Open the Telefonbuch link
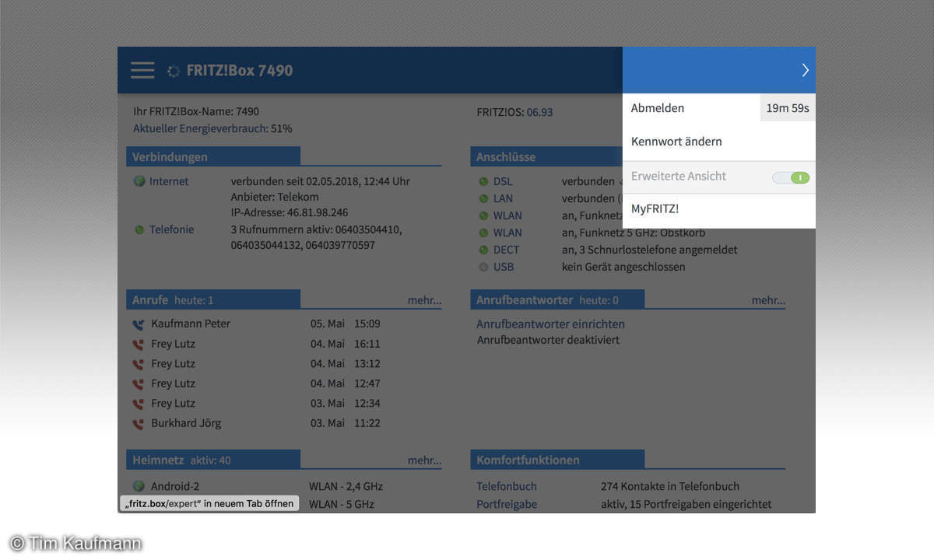 (507, 486)
